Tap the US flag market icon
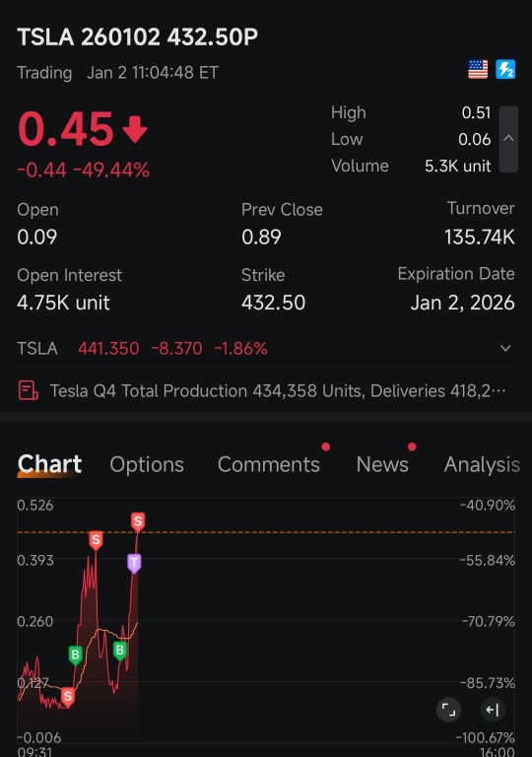 (478, 70)
